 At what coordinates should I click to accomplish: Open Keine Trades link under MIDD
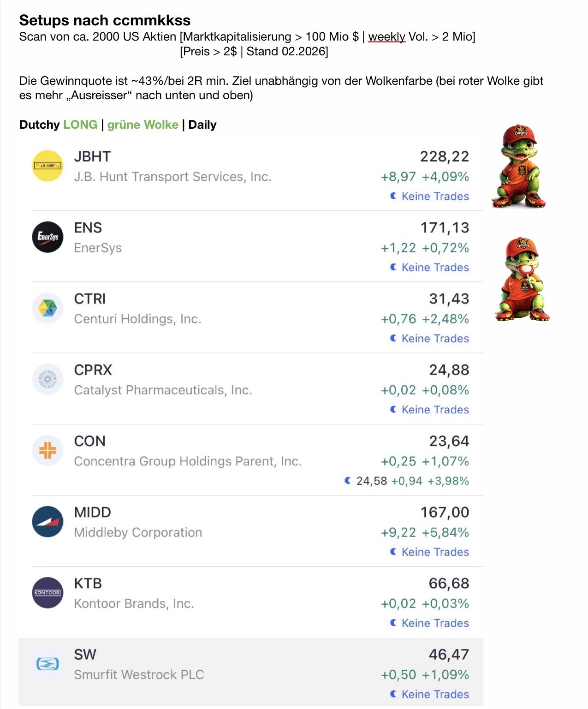tap(435, 552)
